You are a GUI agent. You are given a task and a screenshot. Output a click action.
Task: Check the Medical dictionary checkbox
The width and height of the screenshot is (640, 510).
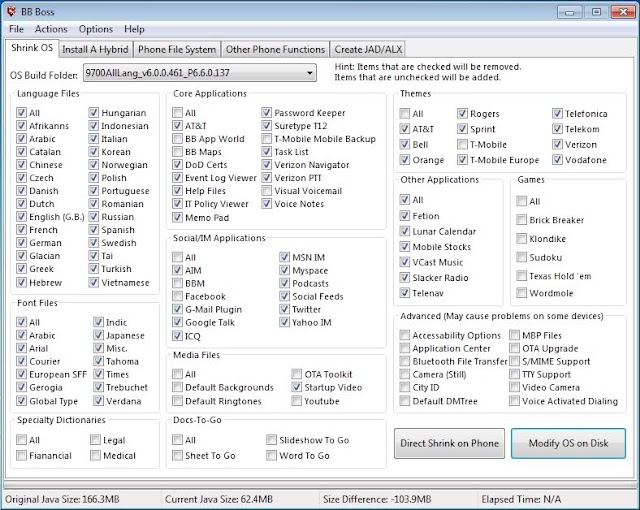click(95, 455)
